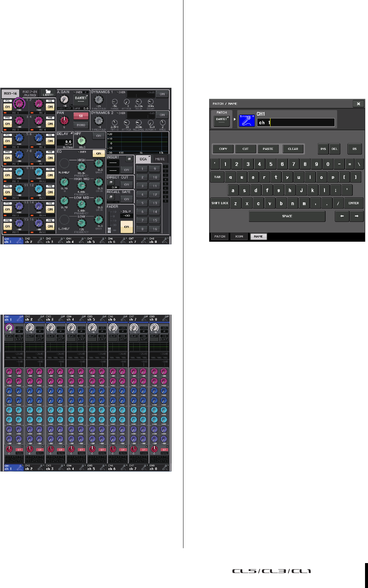Select the DCA tab
Image resolution: width=368 pixels, height=588 pixels.
coord(143,159)
